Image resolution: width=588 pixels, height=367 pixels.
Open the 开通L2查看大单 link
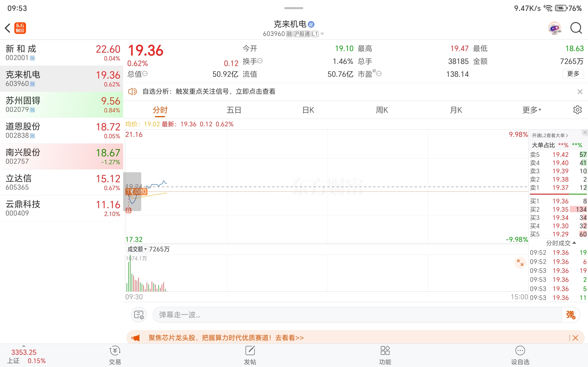[550, 135]
